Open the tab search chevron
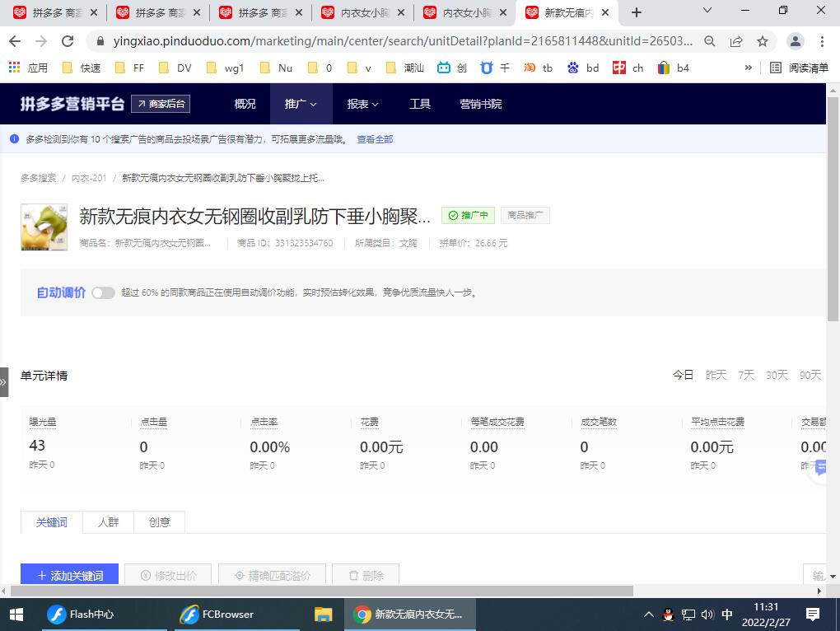Image resolution: width=840 pixels, height=631 pixels. (707, 10)
